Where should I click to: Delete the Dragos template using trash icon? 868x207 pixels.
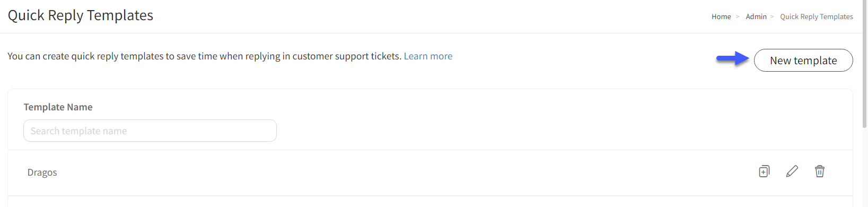pyautogui.click(x=820, y=171)
